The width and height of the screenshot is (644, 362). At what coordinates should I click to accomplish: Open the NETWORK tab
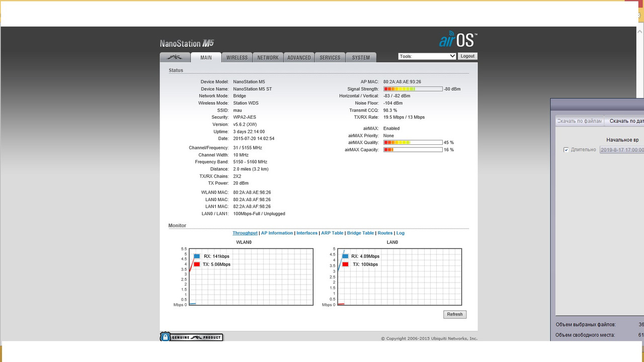[268, 57]
